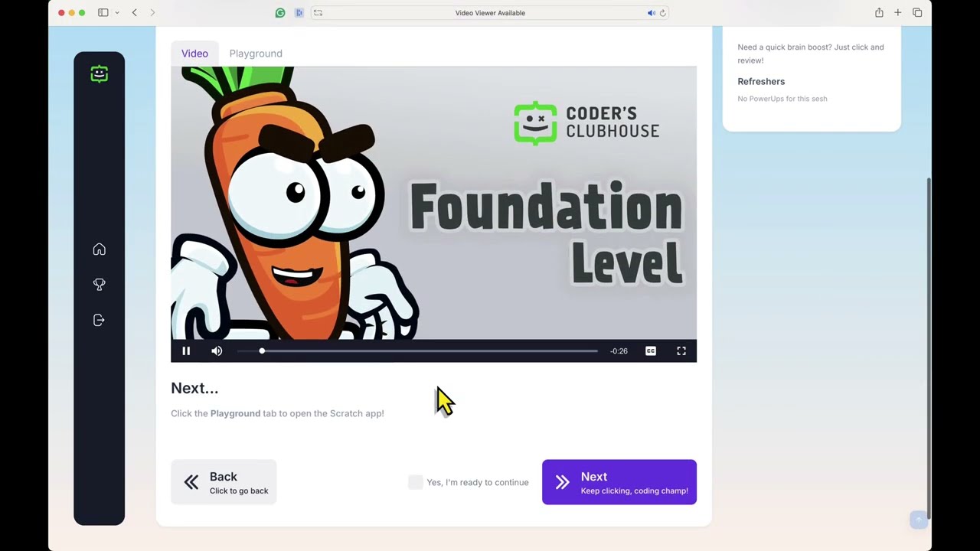Click the Safari address bar
The image size is (980, 551).
(490, 12)
